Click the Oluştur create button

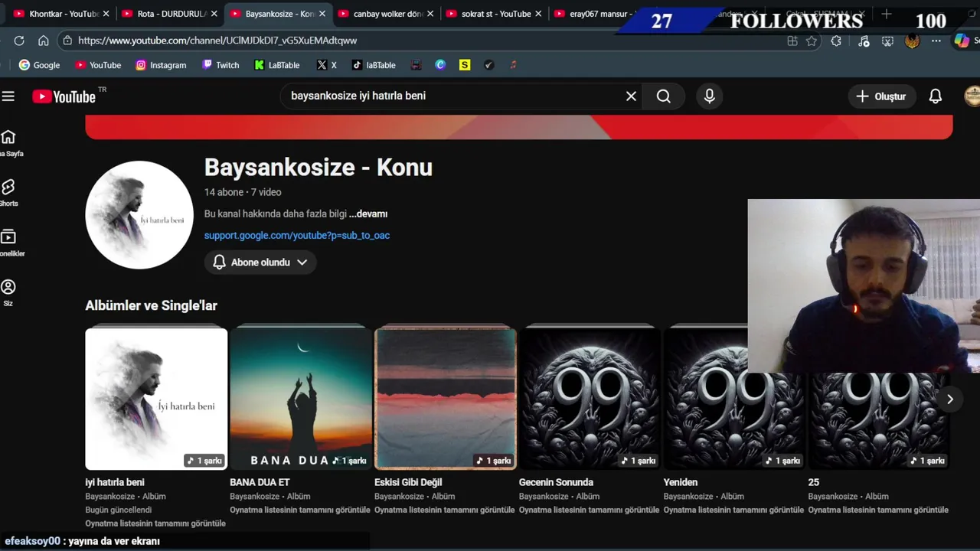tap(881, 96)
